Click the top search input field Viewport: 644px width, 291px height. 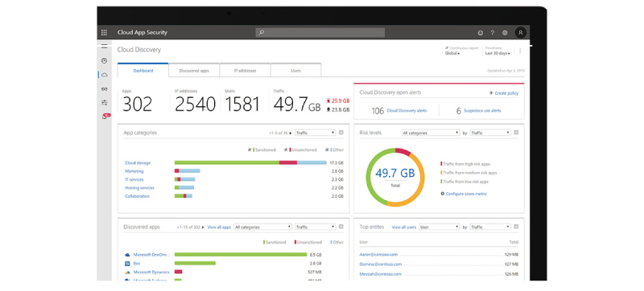320,32
